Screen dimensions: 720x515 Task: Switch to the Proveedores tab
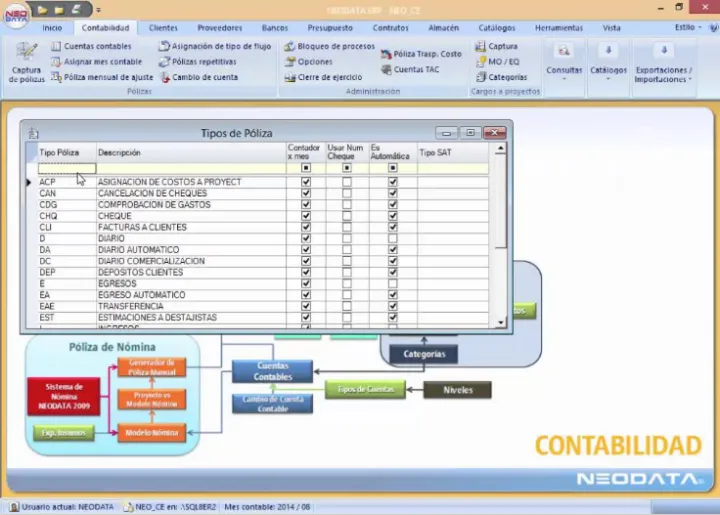(x=219, y=28)
